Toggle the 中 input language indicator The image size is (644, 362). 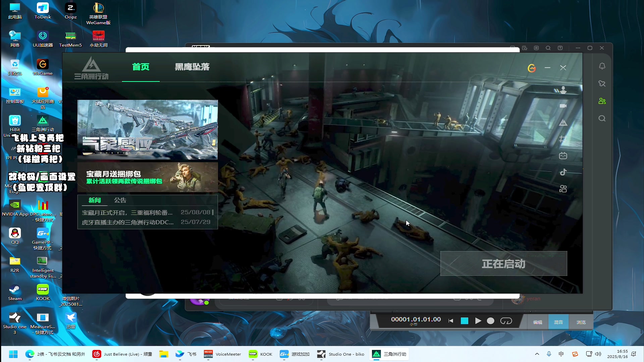pyautogui.click(x=561, y=354)
